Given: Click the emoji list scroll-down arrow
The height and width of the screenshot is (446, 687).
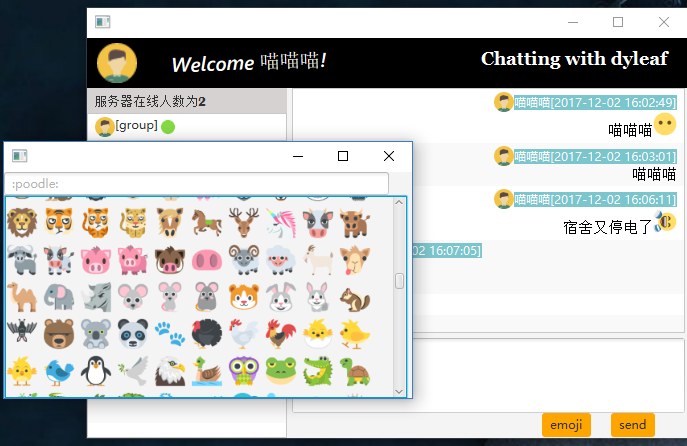Looking at the screenshot, I should coord(399,392).
